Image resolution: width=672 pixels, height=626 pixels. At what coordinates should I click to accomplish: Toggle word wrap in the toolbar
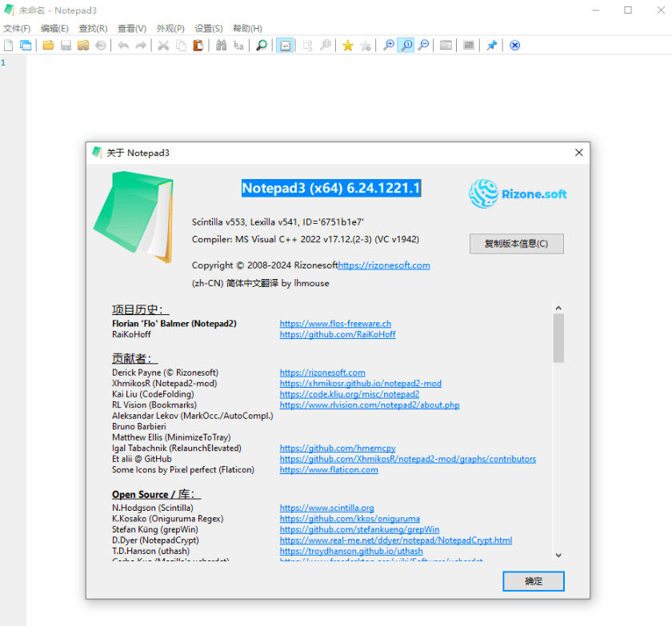click(x=285, y=46)
